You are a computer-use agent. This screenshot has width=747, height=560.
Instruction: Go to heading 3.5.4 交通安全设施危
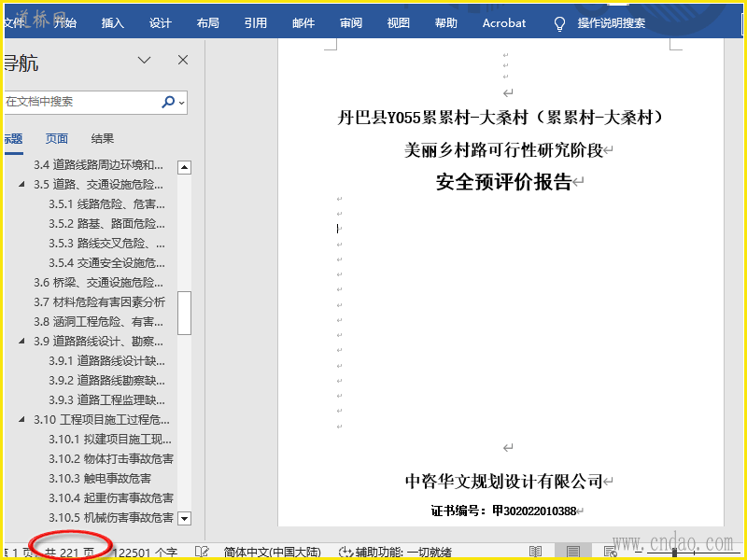106,263
